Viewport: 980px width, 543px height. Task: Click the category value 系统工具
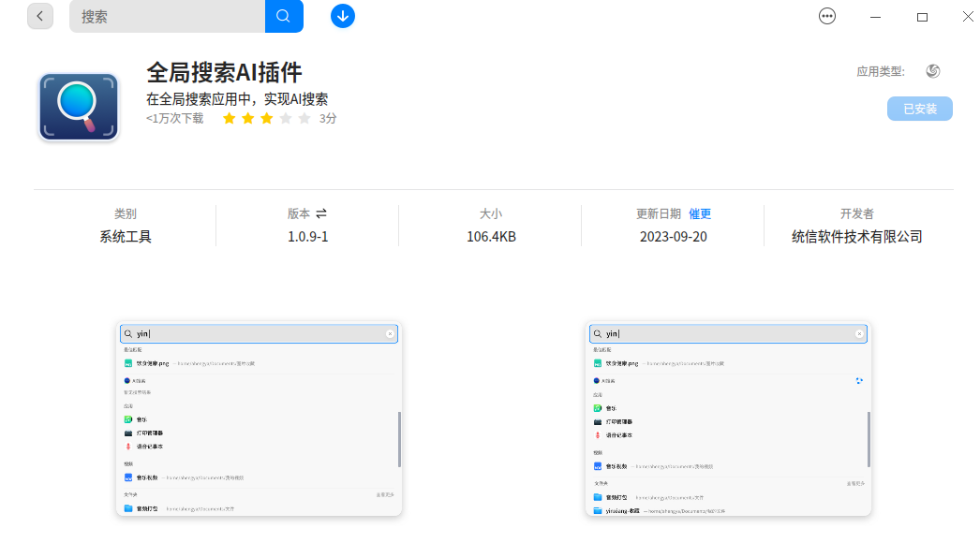pos(126,237)
